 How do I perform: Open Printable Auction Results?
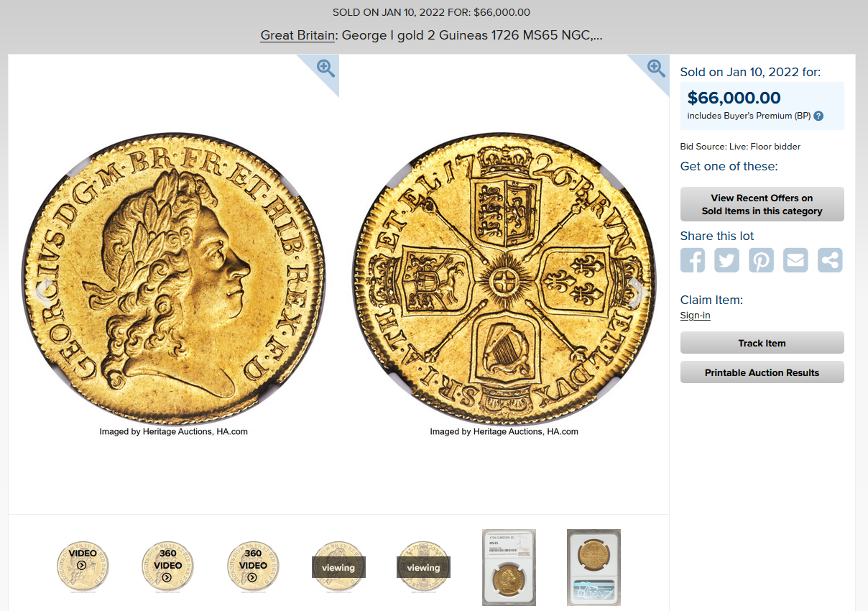point(762,372)
